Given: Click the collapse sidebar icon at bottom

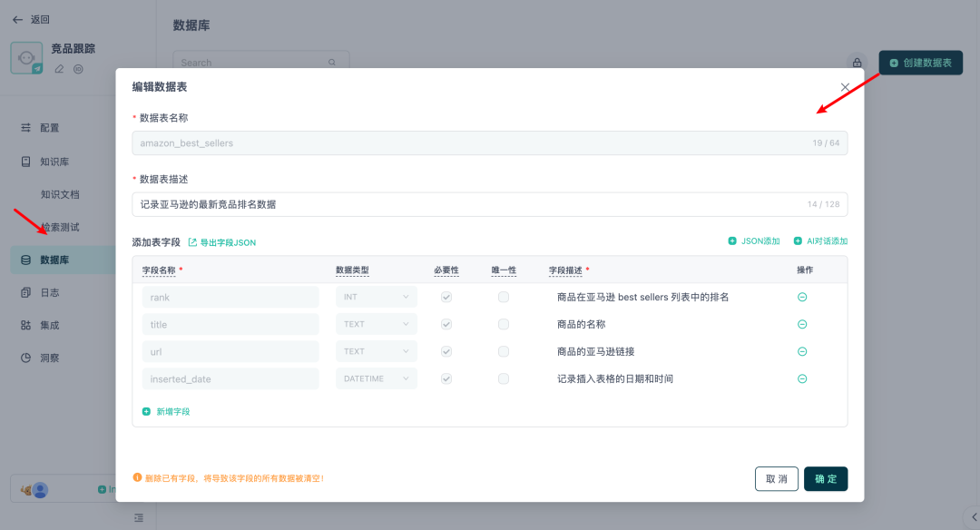Looking at the screenshot, I should (x=138, y=517).
